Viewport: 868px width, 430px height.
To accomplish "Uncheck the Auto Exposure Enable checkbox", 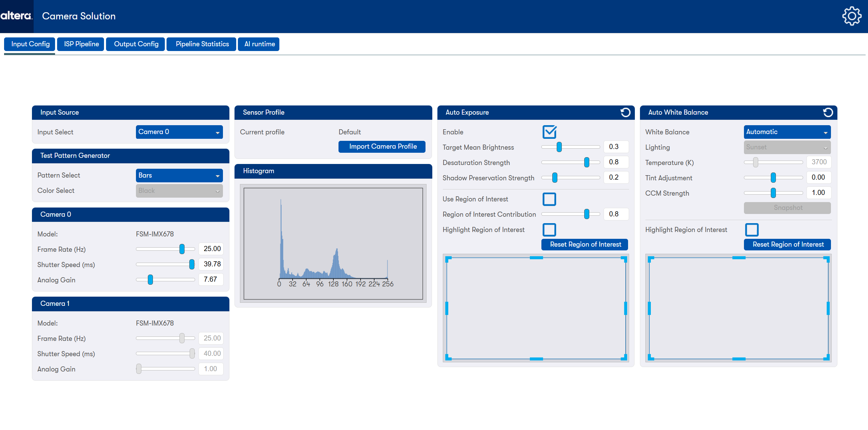I will pos(549,132).
